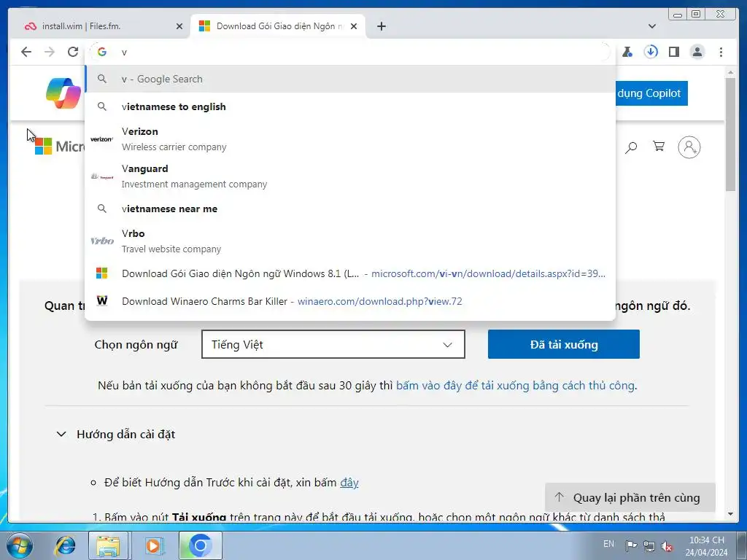Open a new tab with plus button
Image resolution: width=747 pixels, height=560 pixels.
[381, 26]
